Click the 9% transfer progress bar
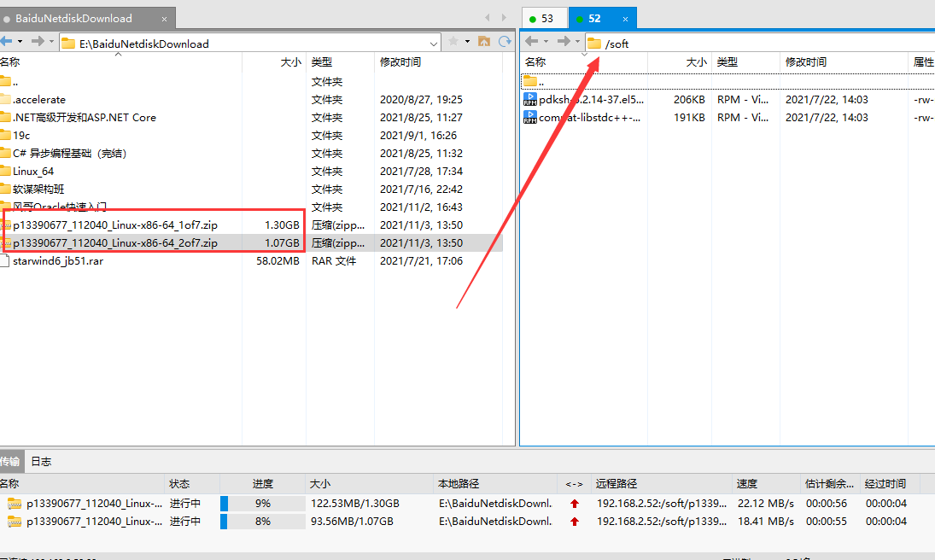This screenshot has width=935, height=560. 262,504
